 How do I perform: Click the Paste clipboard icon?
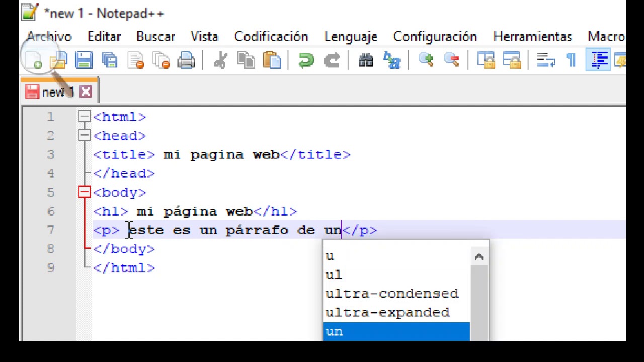click(x=272, y=60)
